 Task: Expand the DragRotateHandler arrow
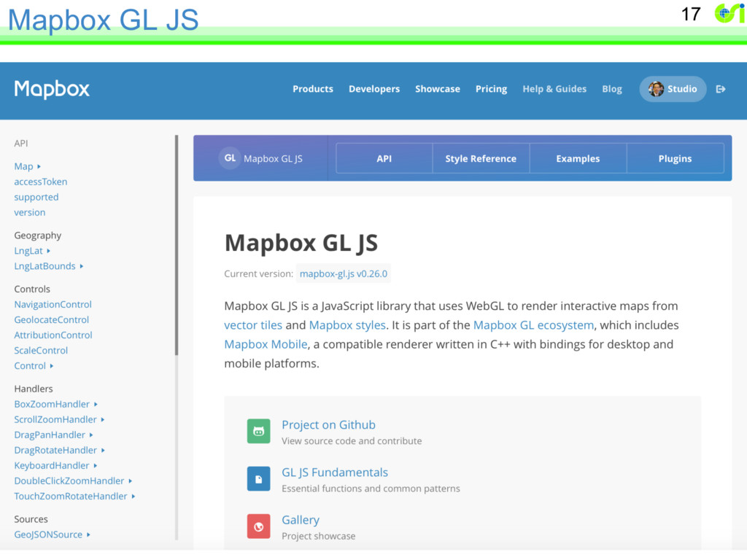(103, 450)
